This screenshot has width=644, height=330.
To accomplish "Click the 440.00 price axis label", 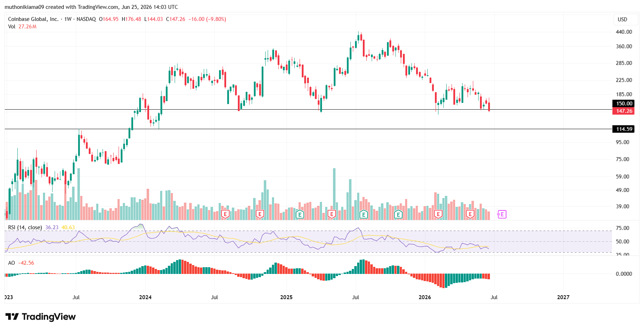I will pos(624,32).
